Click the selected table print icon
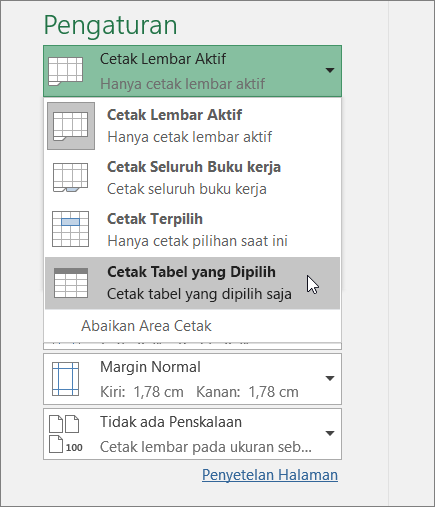The width and height of the screenshot is (435, 507). coord(71,283)
